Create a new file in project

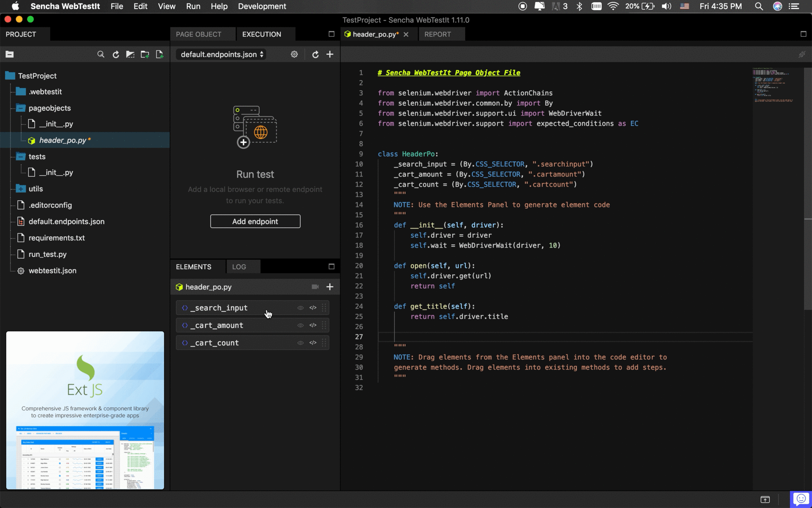[159, 54]
